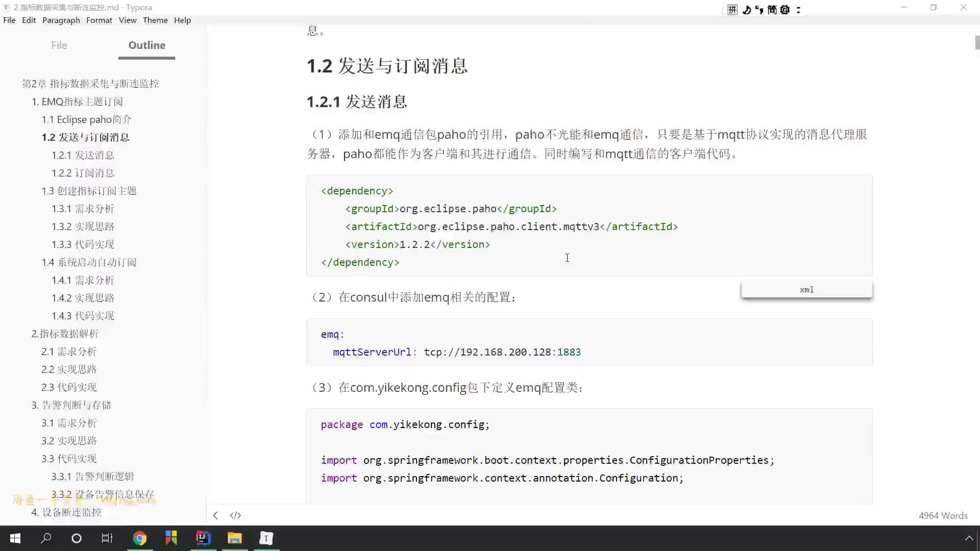Open Windows search from taskbar
This screenshot has height=551, width=980.
click(x=46, y=538)
